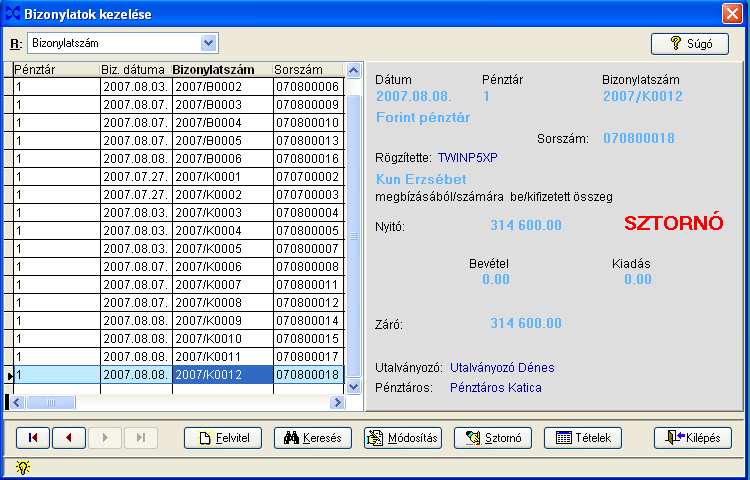Open Keresés search
The width and height of the screenshot is (750, 480).
(313, 437)
